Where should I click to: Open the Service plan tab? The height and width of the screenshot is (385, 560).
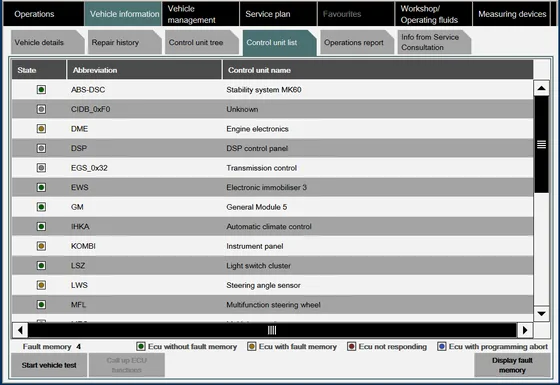(x=278, y=14)
